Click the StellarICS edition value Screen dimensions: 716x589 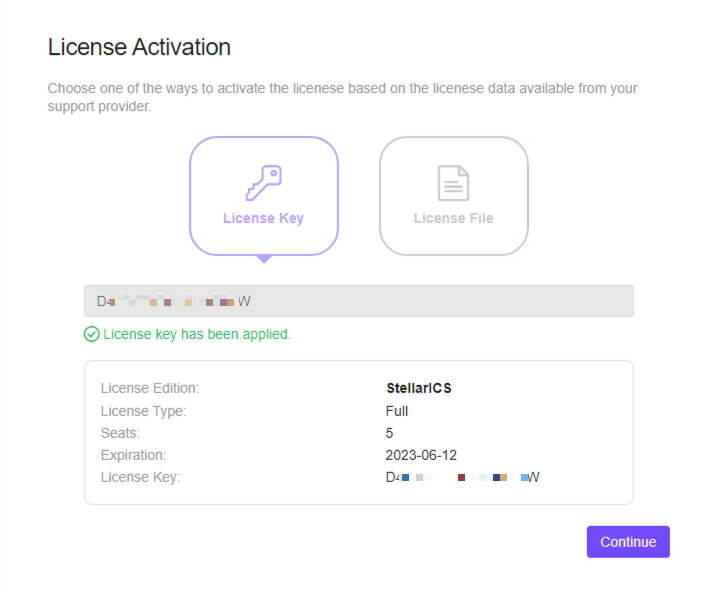(418, 388)
